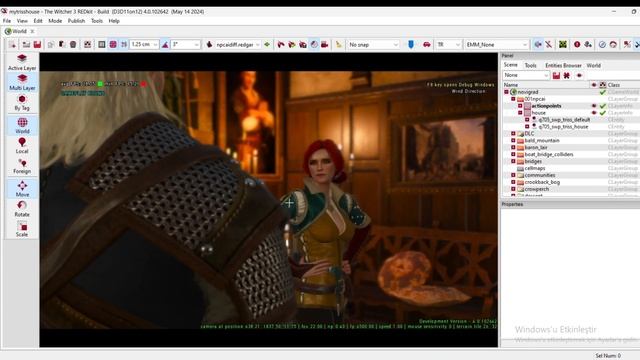Click the red X icon in Scene panel
640x360 pixels.
pyautogui.click(x=567, y=76)
